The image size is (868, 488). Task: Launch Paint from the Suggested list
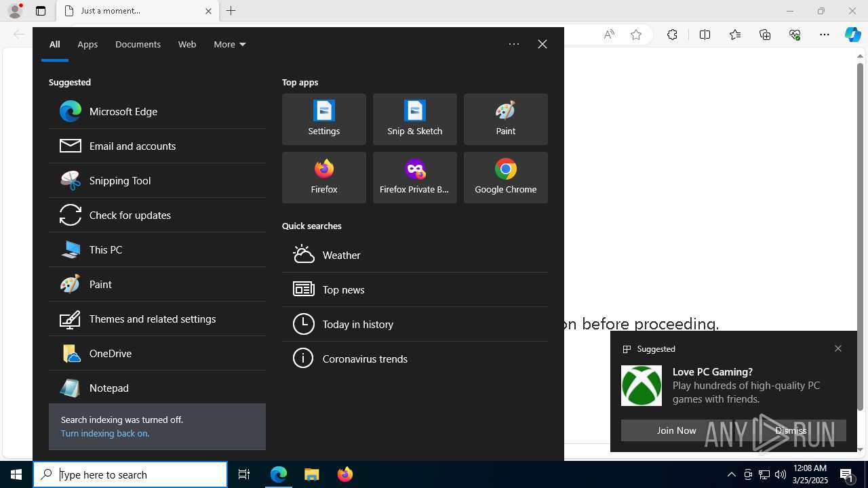tap(157, 284)
